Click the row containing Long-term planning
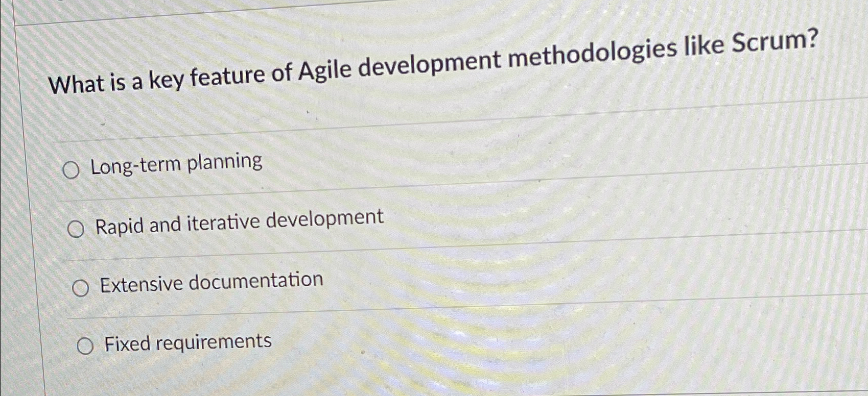The height and width of the screenshot is (396, 868). [176, 163]
